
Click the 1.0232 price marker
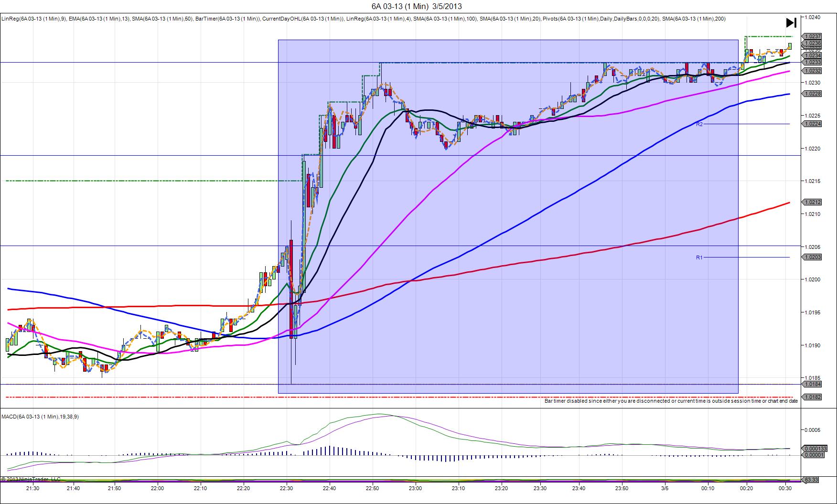[x=813, y=71]
